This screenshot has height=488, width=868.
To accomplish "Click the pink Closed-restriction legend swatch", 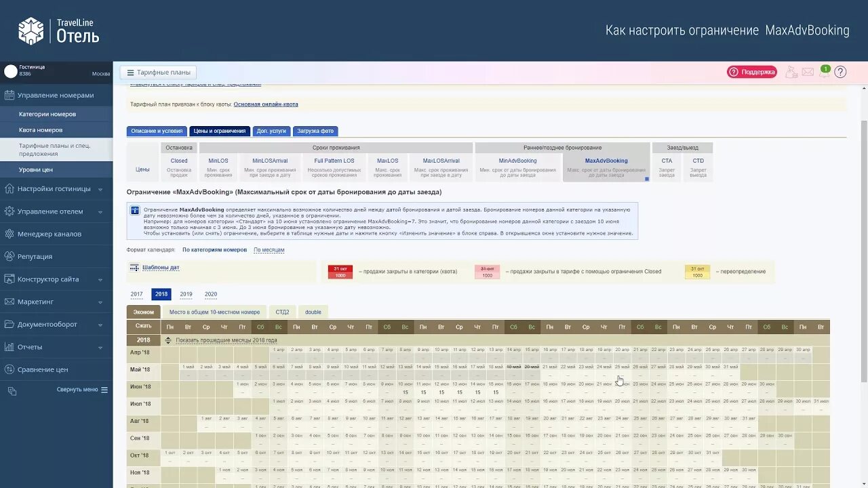I will pyautogui.click(x=487, y=272).
